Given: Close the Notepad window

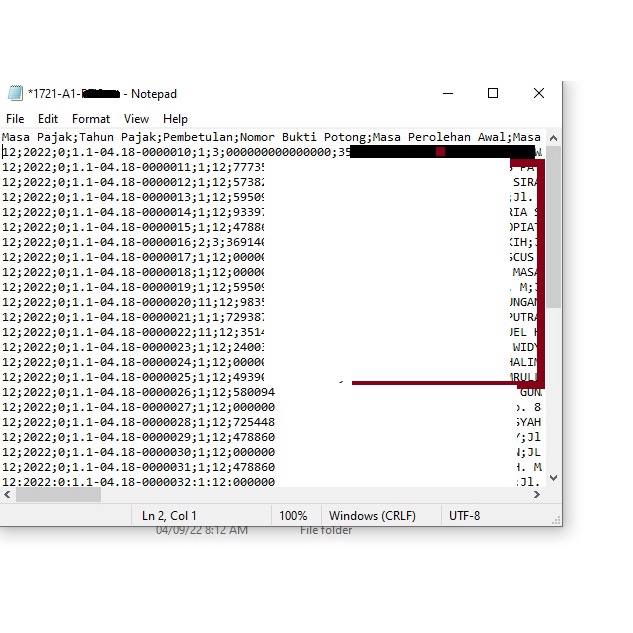Looking at the screenshot, I should point(539,93).
